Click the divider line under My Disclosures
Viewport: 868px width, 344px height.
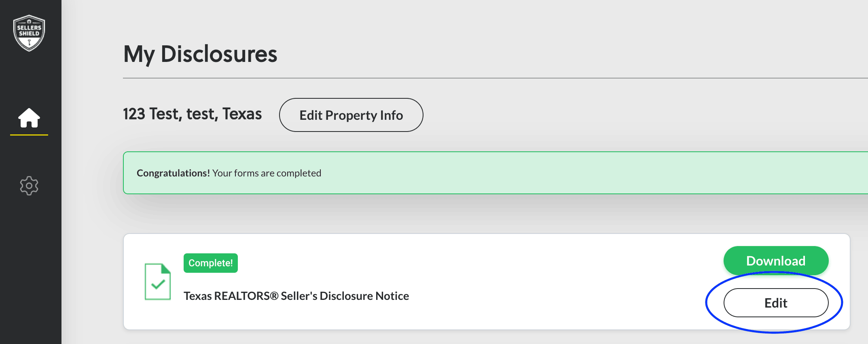pyautogui.click(x=485, y=78)
